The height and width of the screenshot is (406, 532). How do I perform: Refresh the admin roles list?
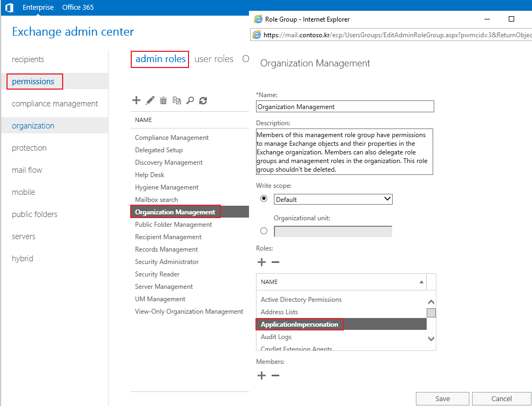click(x=203, y=100)
